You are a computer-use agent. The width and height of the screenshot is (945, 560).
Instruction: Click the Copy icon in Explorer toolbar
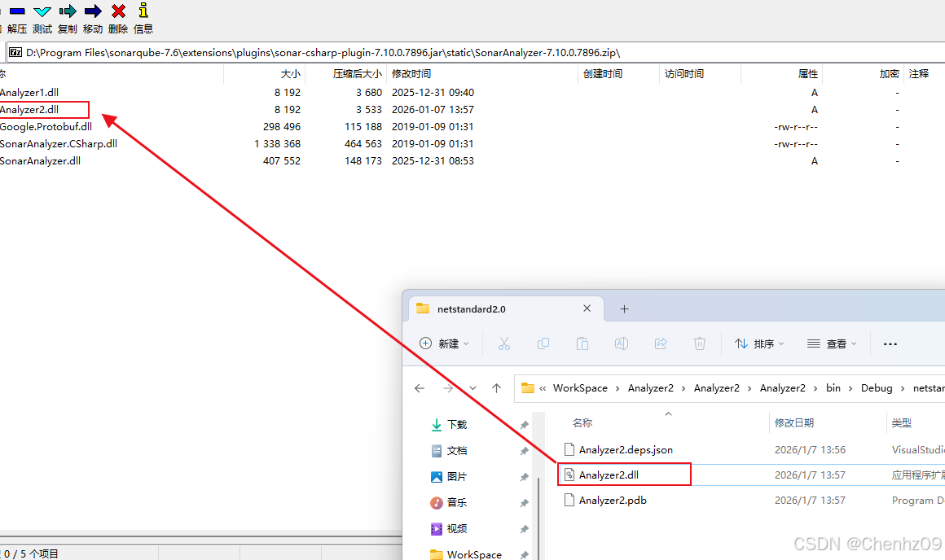pos(543,343)
